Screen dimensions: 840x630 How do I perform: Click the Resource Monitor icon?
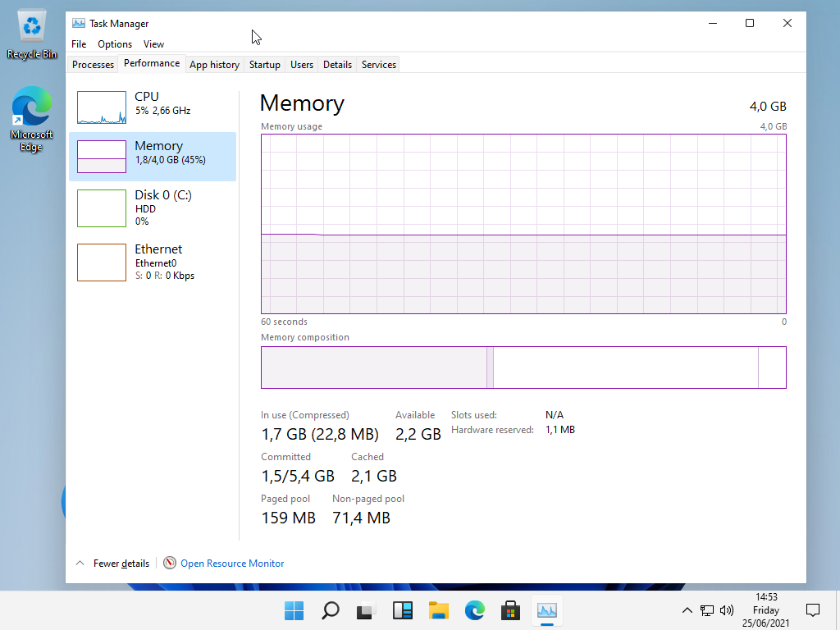[x=170, y=564]
